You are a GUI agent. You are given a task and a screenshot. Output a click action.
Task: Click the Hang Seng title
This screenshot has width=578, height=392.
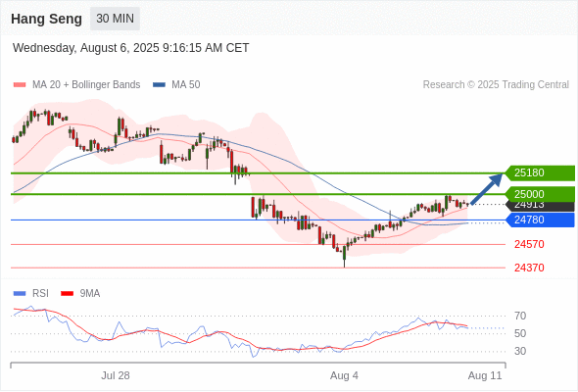pyautogui.click(x=46, y=19)
